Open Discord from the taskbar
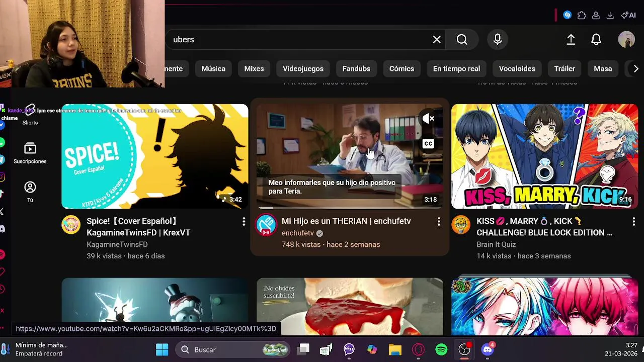The image size is (644, 362). pyautogui.click(x=488, y=350)
